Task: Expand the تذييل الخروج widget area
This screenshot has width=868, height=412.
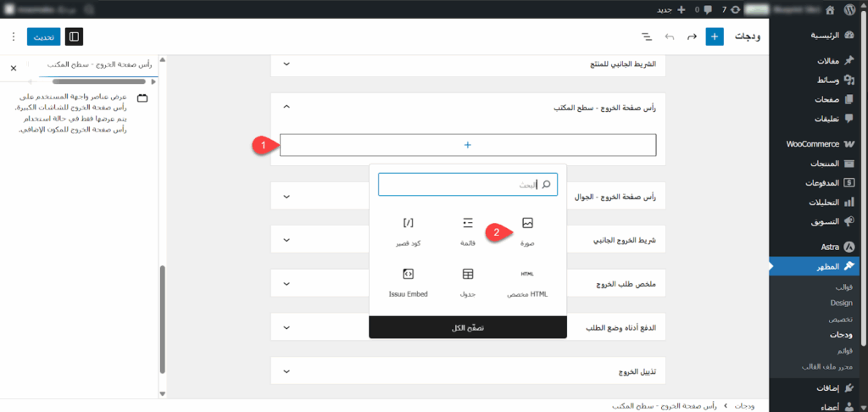Action: pos(286,371)
